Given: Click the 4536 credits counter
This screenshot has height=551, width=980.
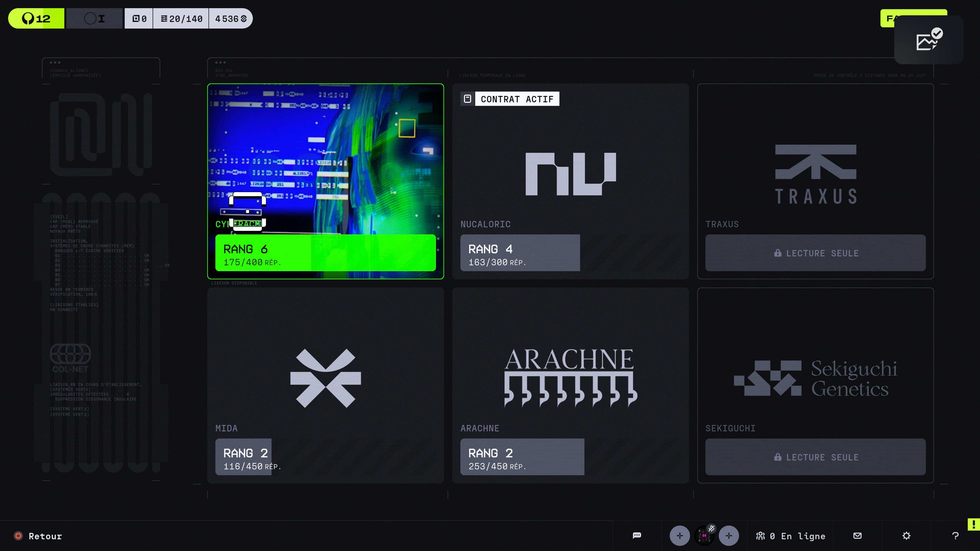Looking at the screenshot, I should click(230, 18).
